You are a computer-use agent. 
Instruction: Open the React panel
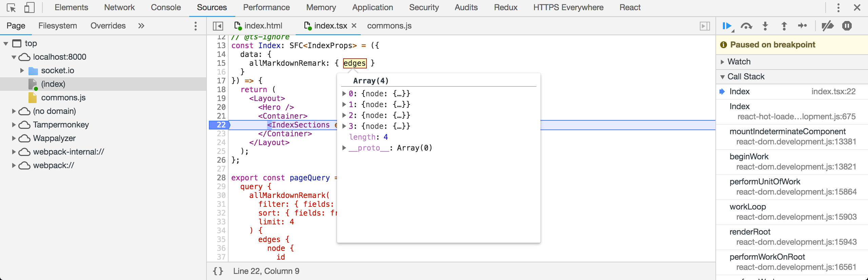[x=630, y=7]
